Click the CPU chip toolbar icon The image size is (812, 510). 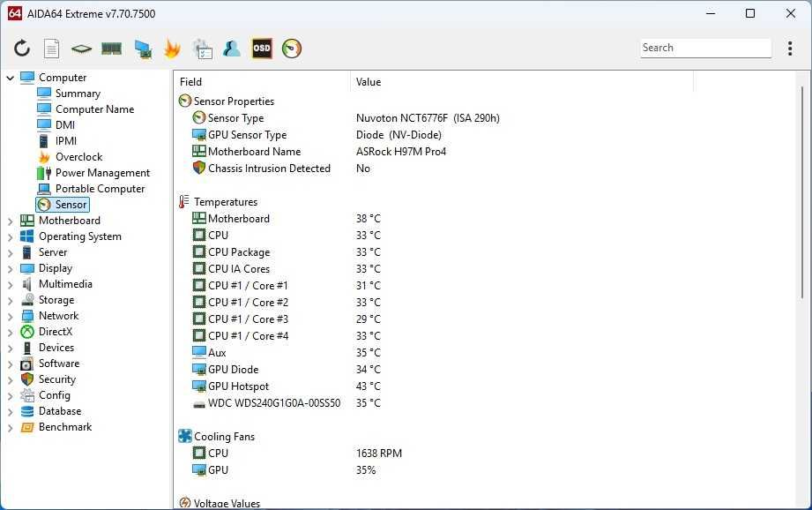pos(81,49)
